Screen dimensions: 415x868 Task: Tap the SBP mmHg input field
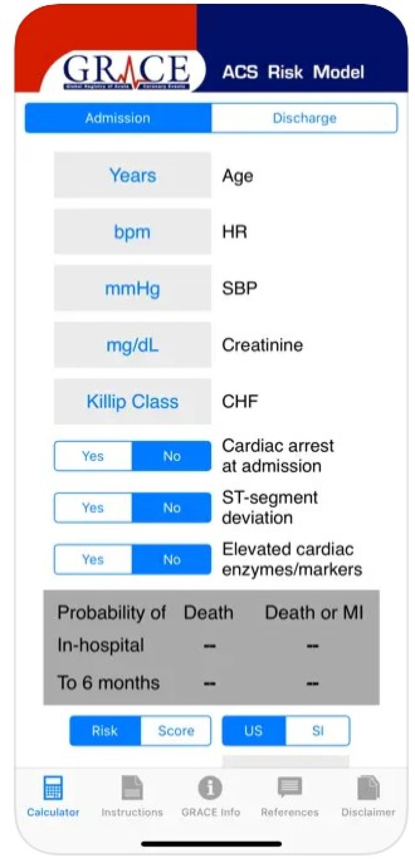click(132, 289)
